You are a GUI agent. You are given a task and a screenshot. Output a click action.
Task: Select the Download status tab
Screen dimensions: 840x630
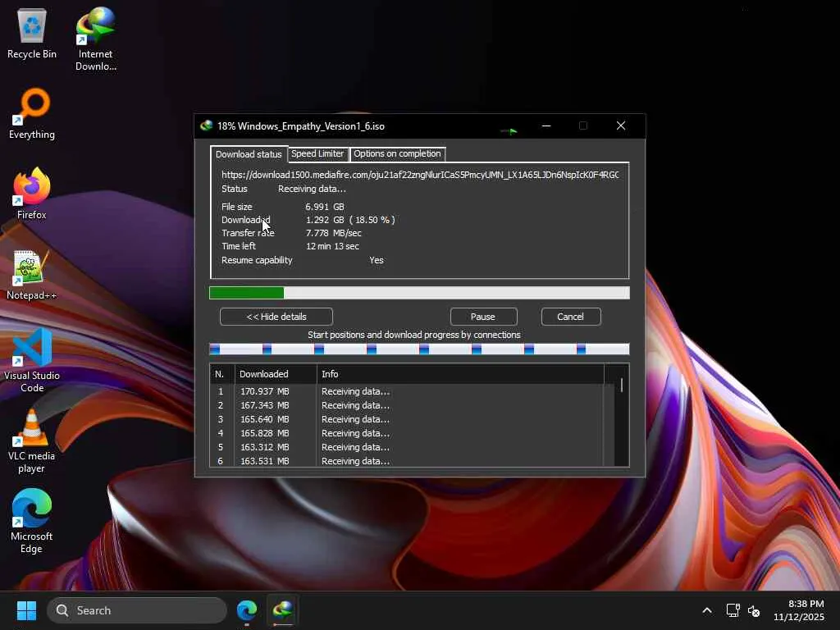249,154
